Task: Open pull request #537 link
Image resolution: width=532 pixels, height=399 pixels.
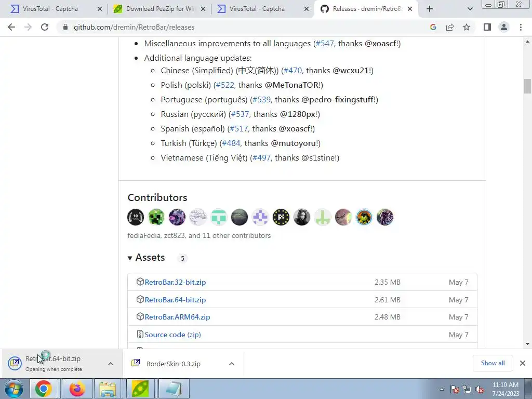Action: coord(240,114)
